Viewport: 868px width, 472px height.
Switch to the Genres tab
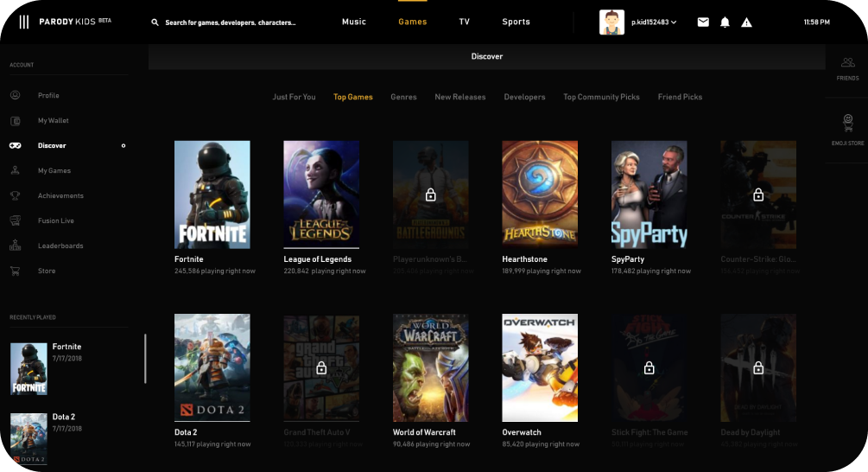(x=403, y=97)
